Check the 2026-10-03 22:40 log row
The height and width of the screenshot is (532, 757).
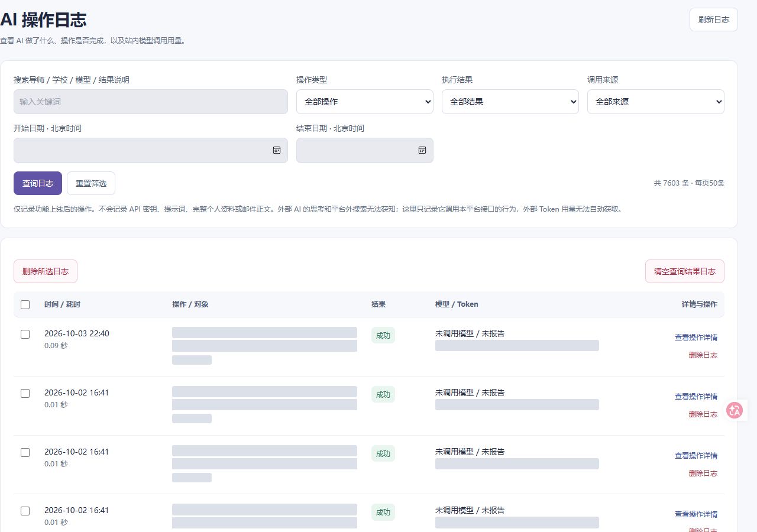click(25, 334)
